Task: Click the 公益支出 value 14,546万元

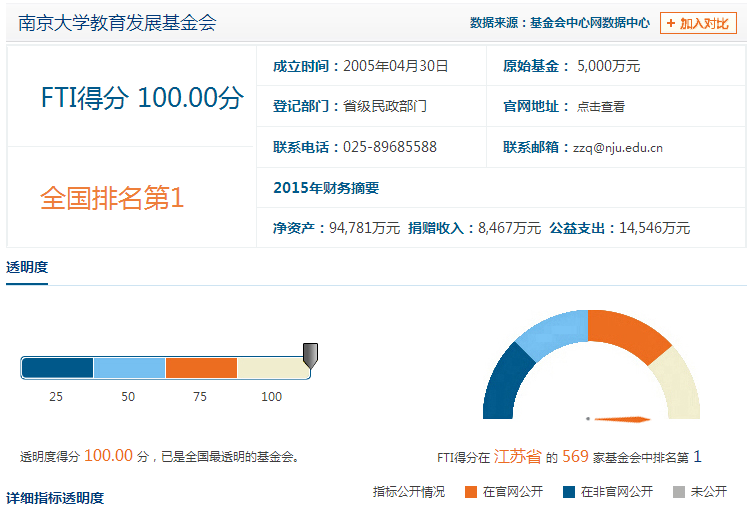Action: [655, 228]
